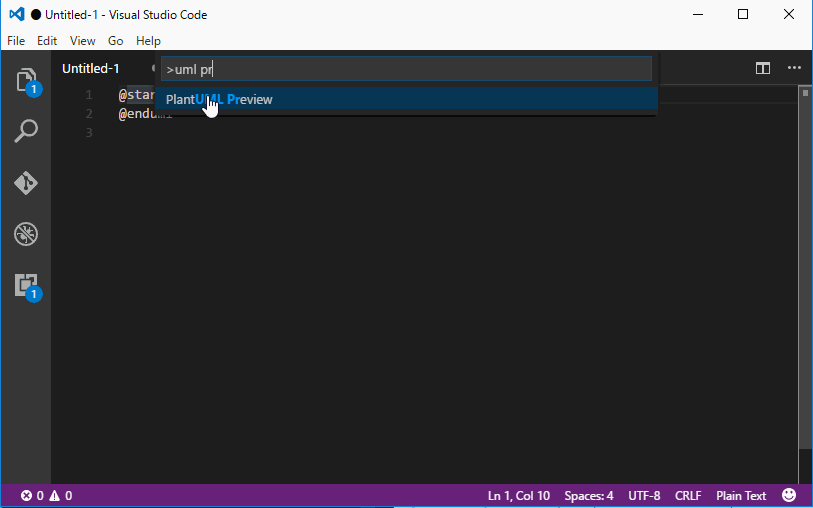Open the Source Control git icon
This screenshot has height=508, width=813.
pyautogui.click(x=26, y=182)
